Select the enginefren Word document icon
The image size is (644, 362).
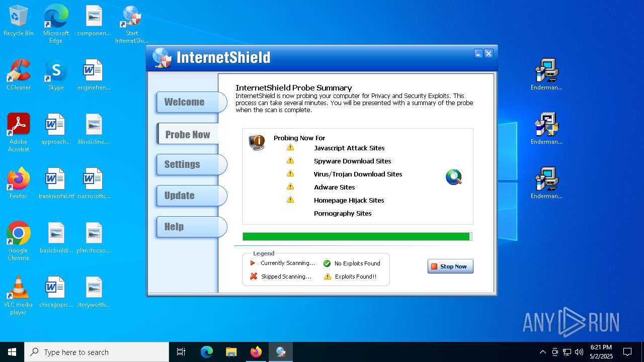[94, 75]
